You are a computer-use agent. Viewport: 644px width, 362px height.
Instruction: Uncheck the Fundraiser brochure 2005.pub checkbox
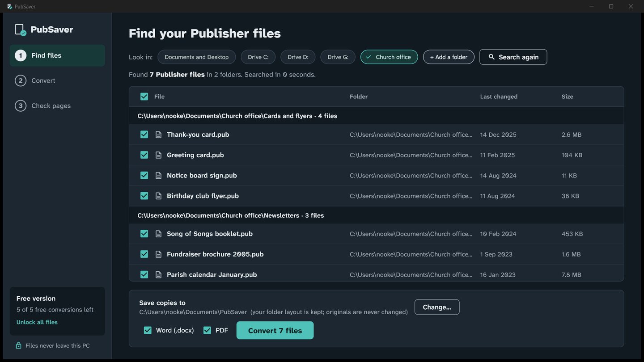click(x=144, y=254)
